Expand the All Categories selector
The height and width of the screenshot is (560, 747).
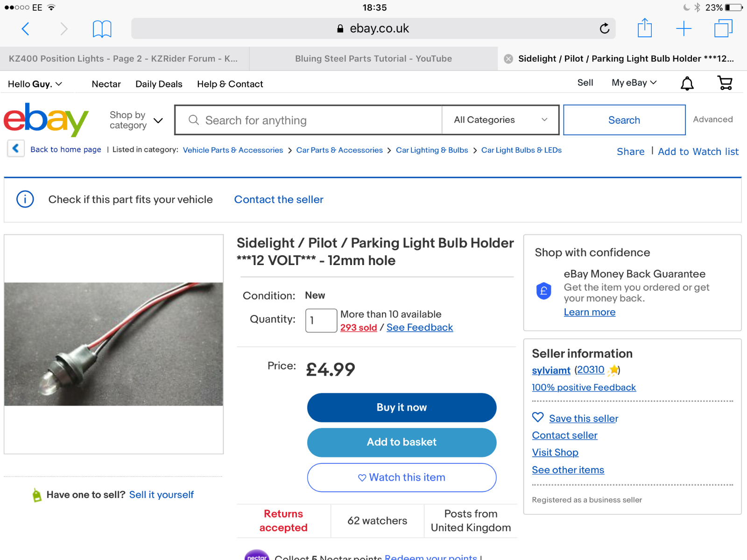pyautogui.click(x=500, y=120)
